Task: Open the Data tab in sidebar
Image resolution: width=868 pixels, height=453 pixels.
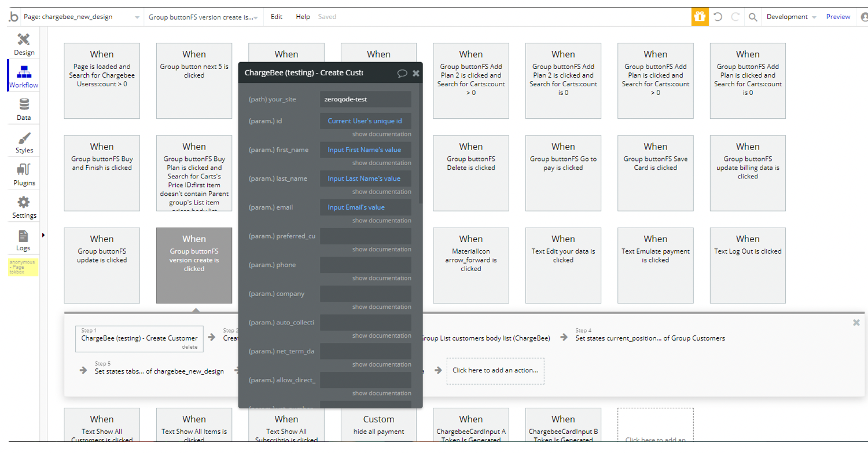Action: pyautogui.click(x=24, y=109)
